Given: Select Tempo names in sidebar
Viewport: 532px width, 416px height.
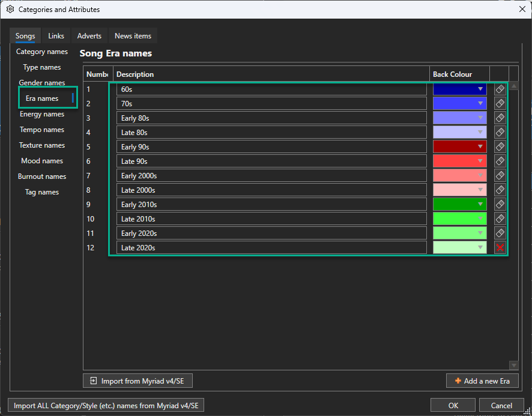Looking at the screenshot, I should tap(42, 130).
